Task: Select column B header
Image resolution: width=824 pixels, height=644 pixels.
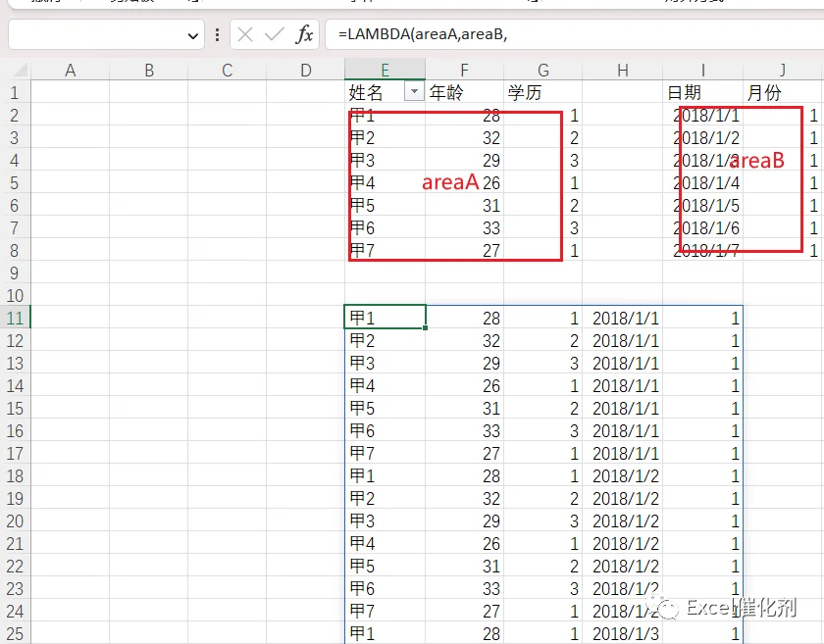Action: coord(149,70)
